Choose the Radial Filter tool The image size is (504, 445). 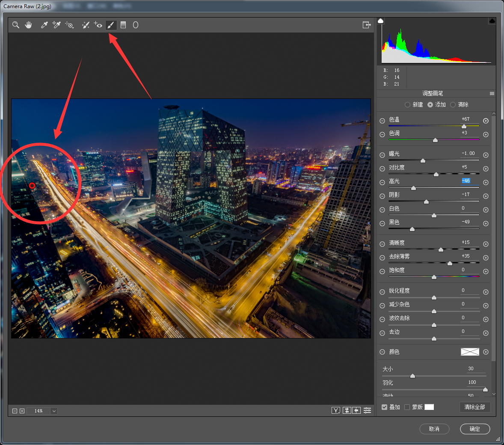[136, 25]
